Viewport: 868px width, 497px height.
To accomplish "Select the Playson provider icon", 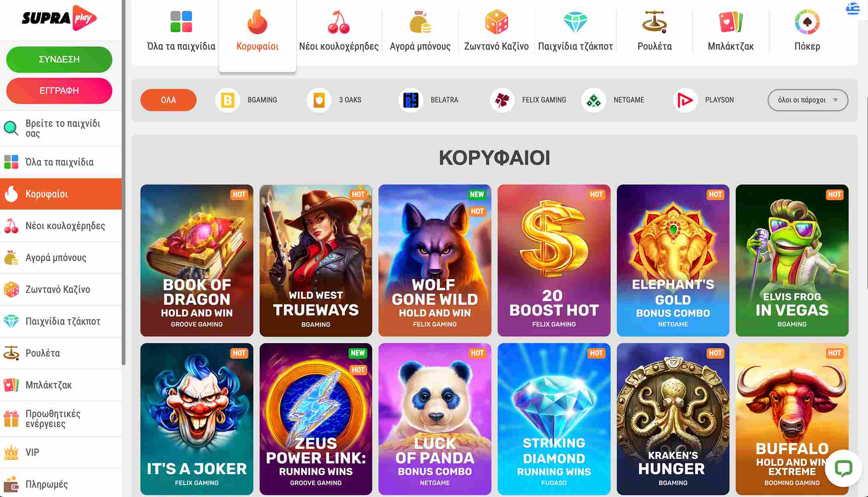I will click(685, 100).
